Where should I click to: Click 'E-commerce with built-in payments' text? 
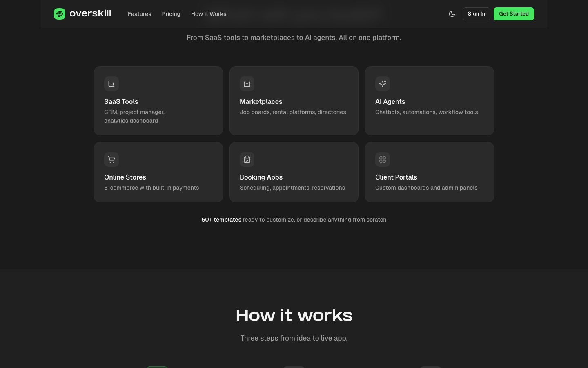point(151,188)
